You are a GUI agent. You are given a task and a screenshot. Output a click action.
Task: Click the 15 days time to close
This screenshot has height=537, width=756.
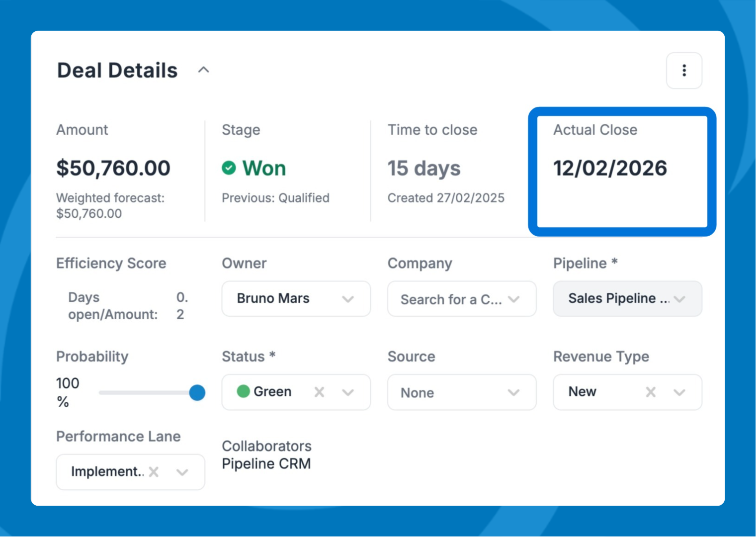(x=424, y=169)
